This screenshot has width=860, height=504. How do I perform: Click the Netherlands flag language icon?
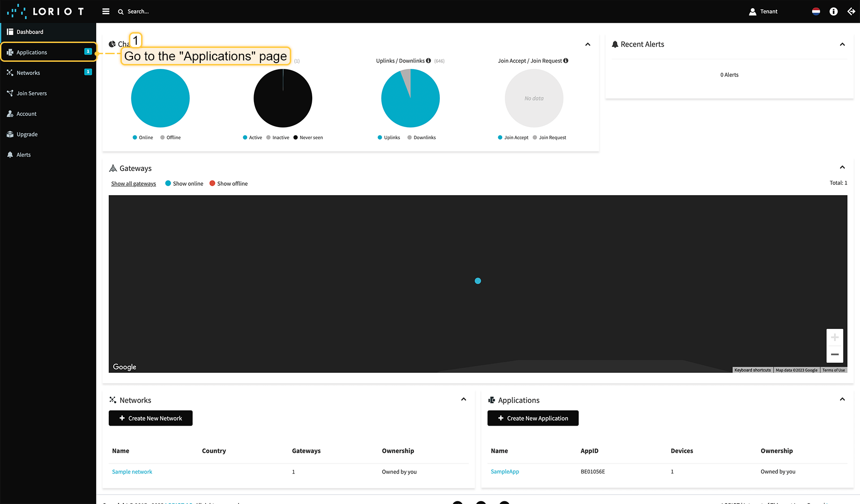click(x=816, y=12)
